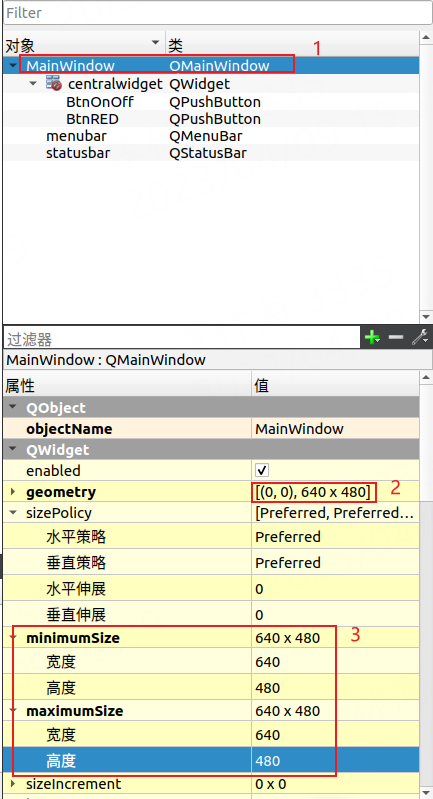Click the minus remove property icon
Screen dimensions: 433x799
pyautogui.click(x=396, y=337)
